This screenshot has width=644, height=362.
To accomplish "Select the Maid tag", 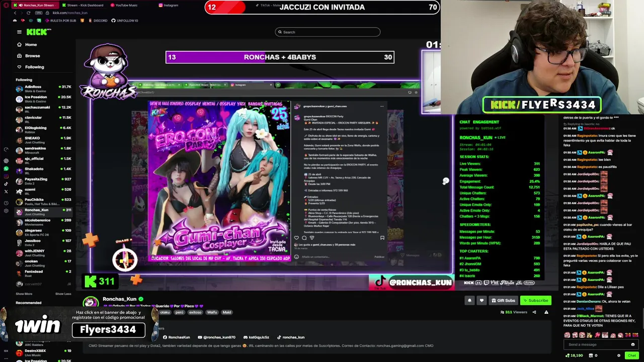I will click(227, 312).
